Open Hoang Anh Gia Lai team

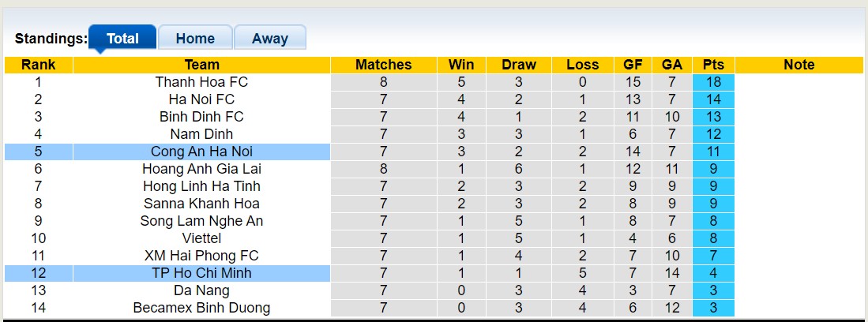[x=201, y=169]
